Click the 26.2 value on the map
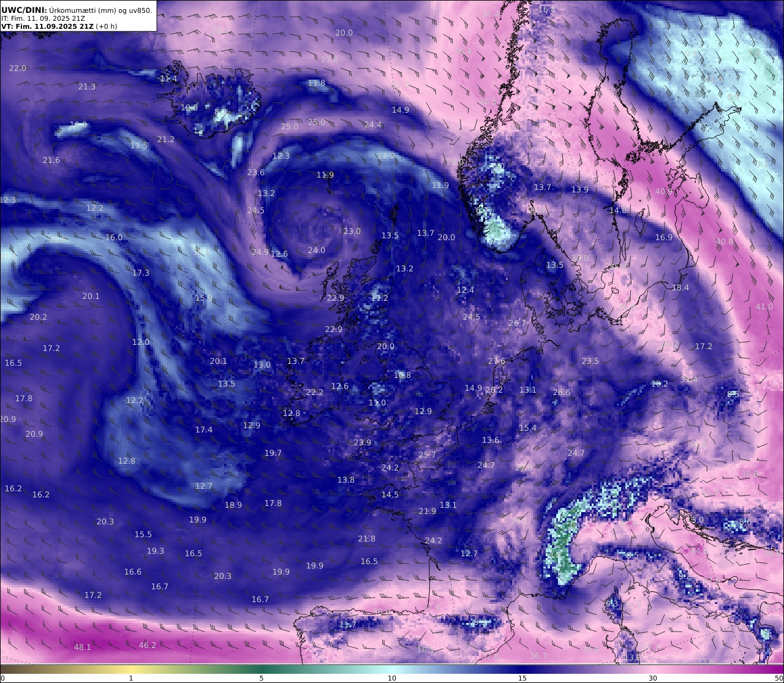This screenshot has width=784, height=683. coord(494,390)
